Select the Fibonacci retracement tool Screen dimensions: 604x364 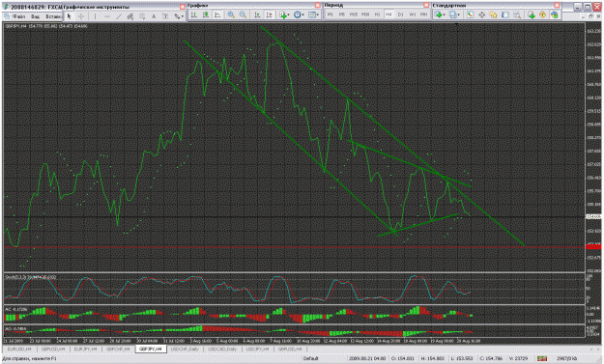(x=142, y=16)
